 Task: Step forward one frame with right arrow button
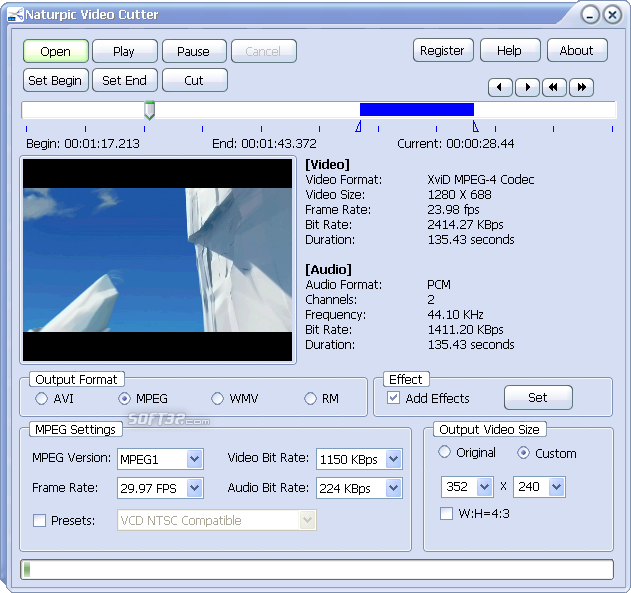click(527, 87)
